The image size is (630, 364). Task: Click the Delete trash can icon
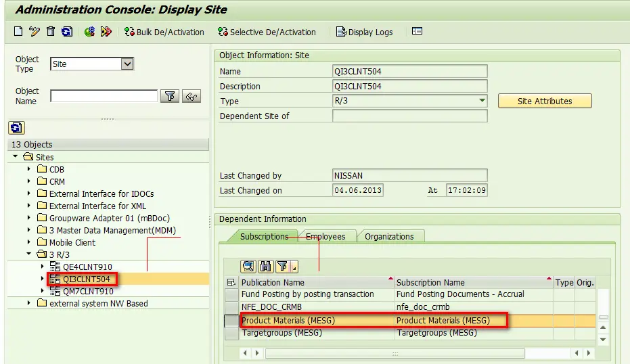(x=51, y=31)
